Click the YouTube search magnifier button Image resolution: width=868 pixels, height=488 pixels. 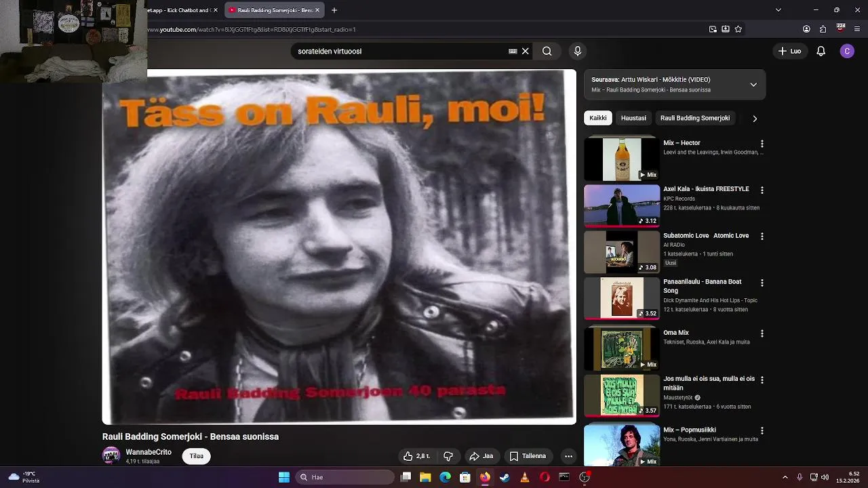547,51
